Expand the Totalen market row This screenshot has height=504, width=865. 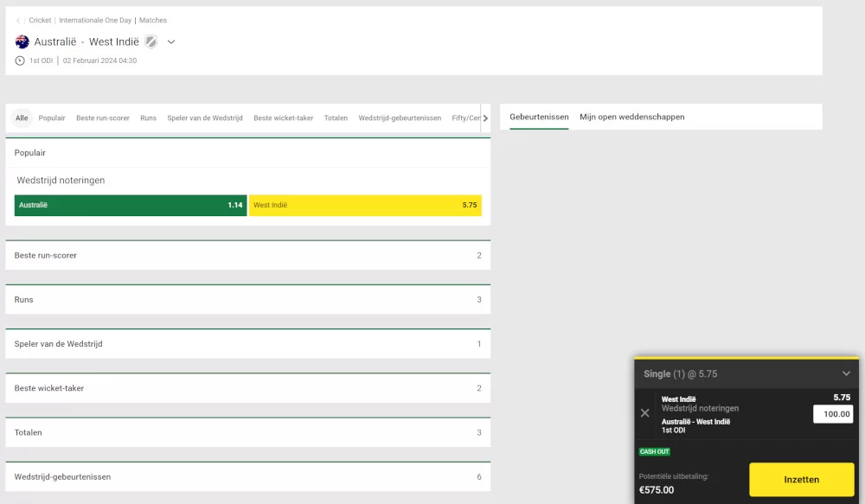click(x=247, y=432)
